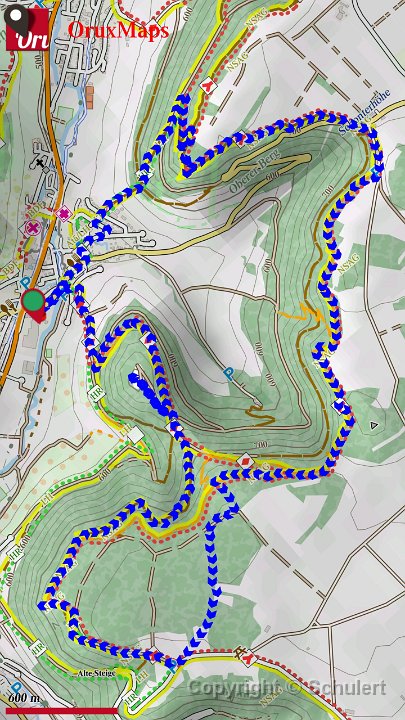Tap the black church cross symbol
The image size is (405, 720).
click(41, 163)
